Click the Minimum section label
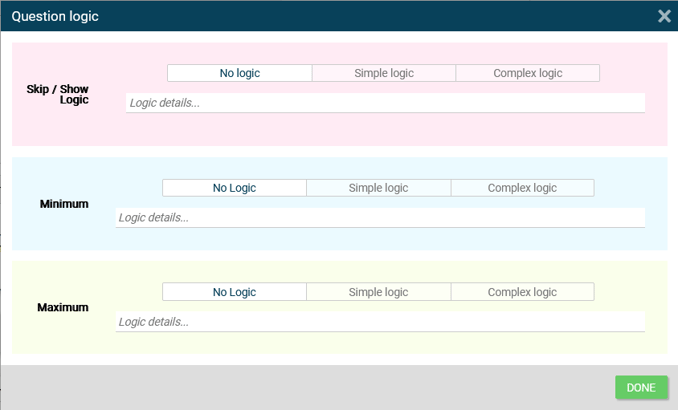 point(64,204)
